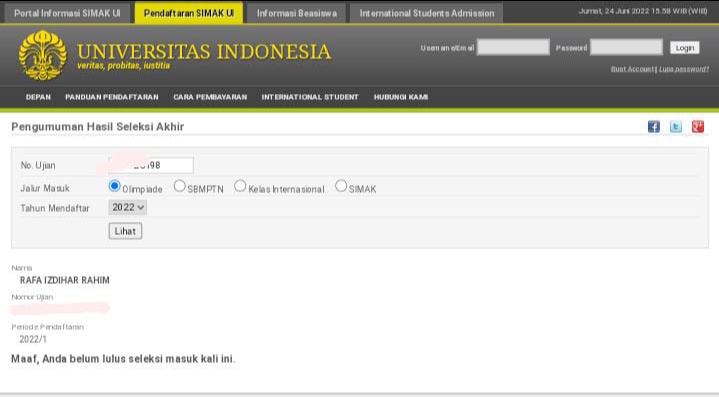Image resolution: width=719 pixels, height=397 pixels.
Task: Select the period value 2022/1
Action: [33, 339]
